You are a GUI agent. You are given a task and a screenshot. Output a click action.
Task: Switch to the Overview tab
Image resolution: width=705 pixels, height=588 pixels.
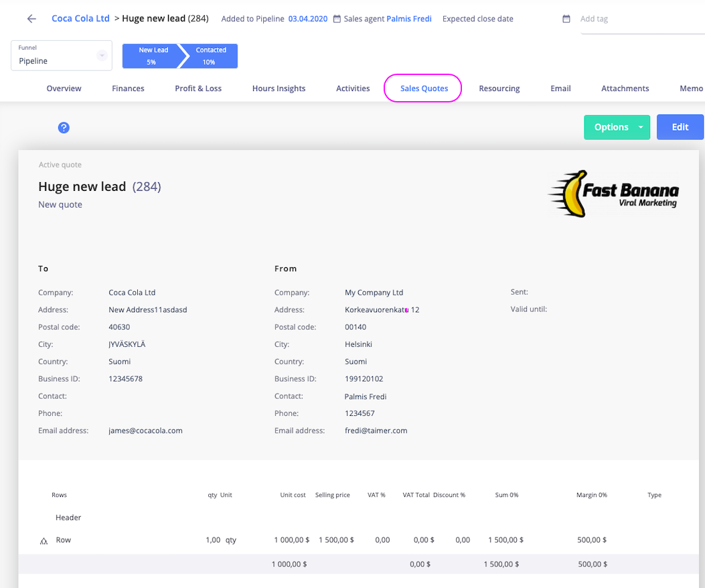pos(64,88)
